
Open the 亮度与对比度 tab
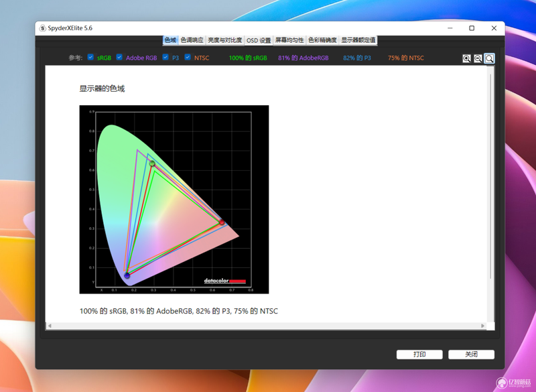225,40
